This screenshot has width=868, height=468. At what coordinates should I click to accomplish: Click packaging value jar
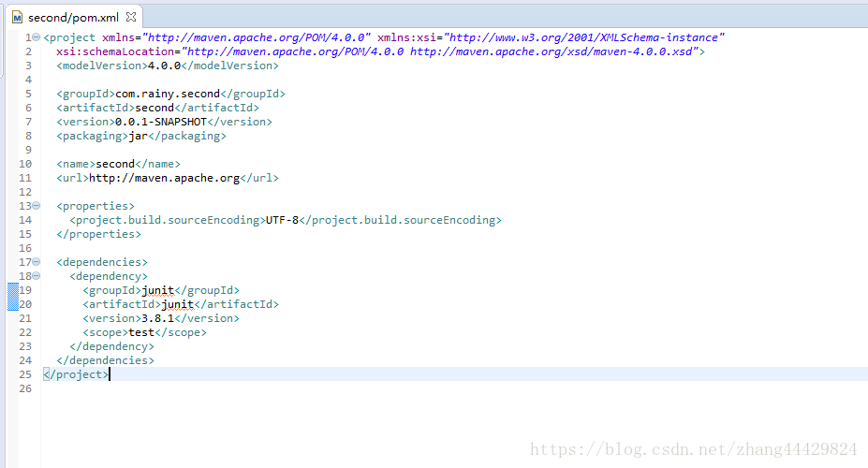click(139, 136)
